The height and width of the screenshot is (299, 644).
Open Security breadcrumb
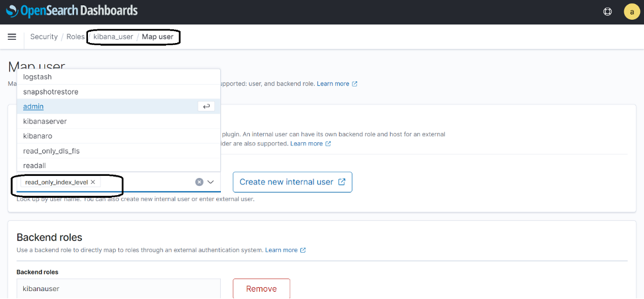44,36
